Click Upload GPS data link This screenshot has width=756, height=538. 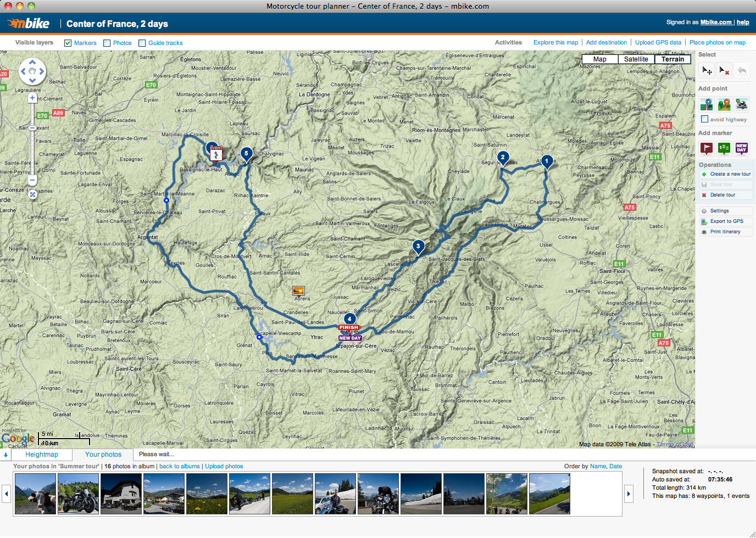[658, 42]
